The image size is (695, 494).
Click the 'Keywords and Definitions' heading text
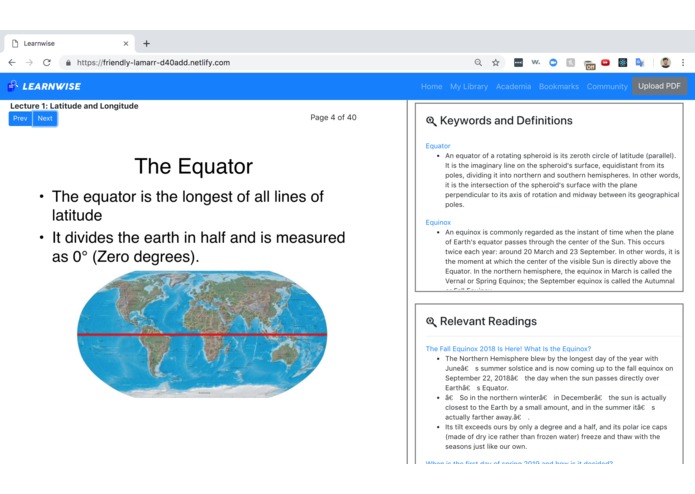506,121
